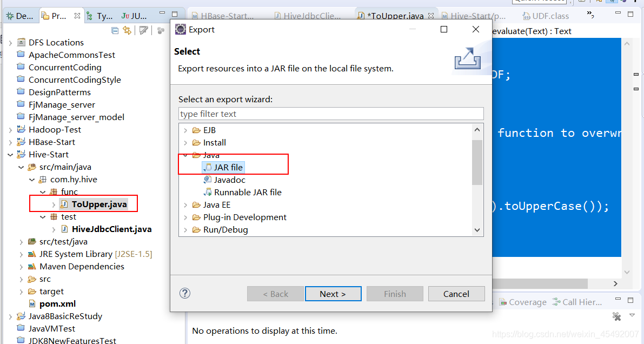Switch to Debug view tab
Viewport: 644px width, 344px height.
(x=19, y=16)
